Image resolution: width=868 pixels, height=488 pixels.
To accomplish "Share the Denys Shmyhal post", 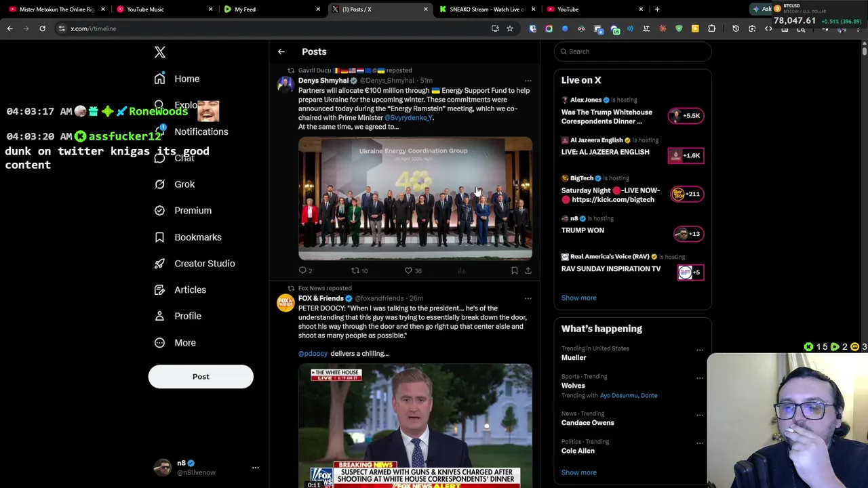I will click(x=528, y=270).
